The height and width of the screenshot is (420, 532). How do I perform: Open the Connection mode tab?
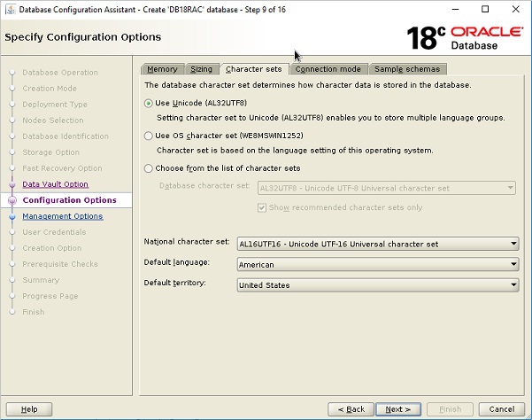click(x=328, y=69)
